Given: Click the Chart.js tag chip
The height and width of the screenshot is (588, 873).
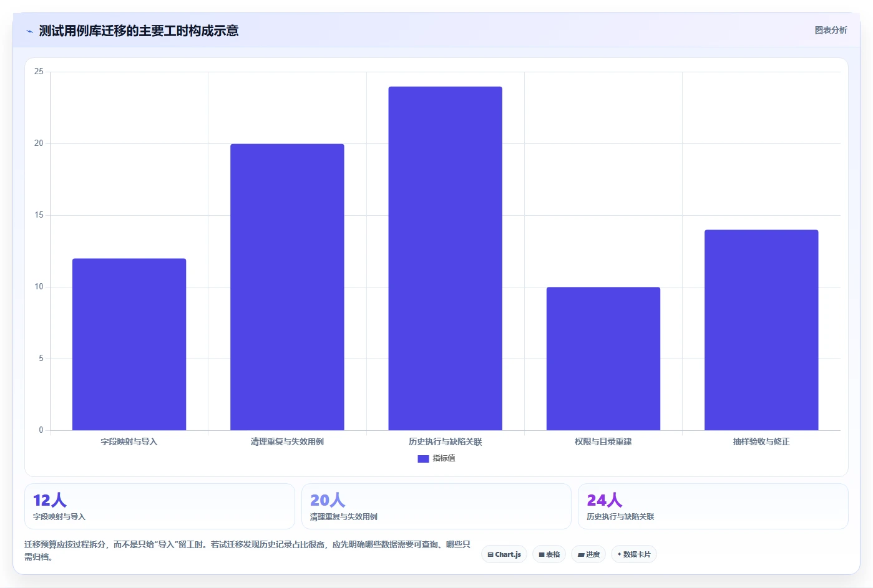Looking at the screenshot, I should 504,554.
